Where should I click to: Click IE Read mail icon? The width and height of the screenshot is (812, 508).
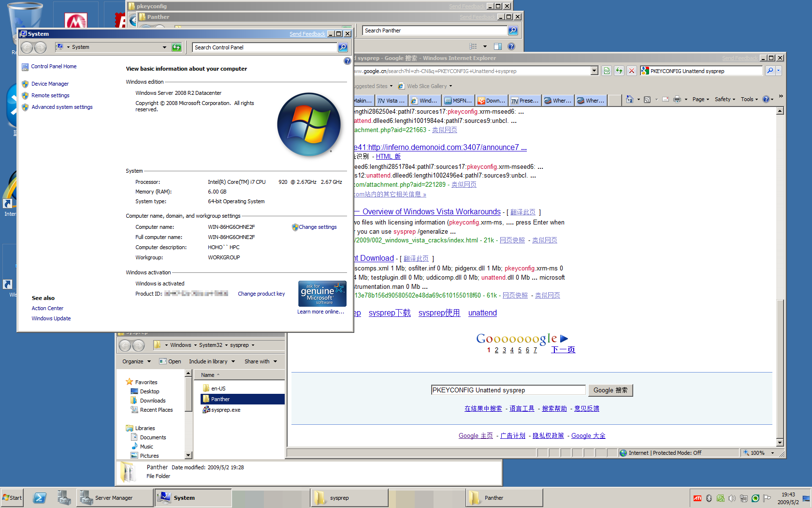pyautogui.click(x=666, y=99)
